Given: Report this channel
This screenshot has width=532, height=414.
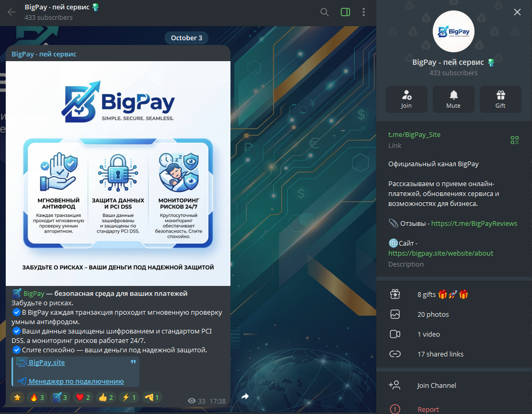Looking at the screenshot, I should (454, 409).
